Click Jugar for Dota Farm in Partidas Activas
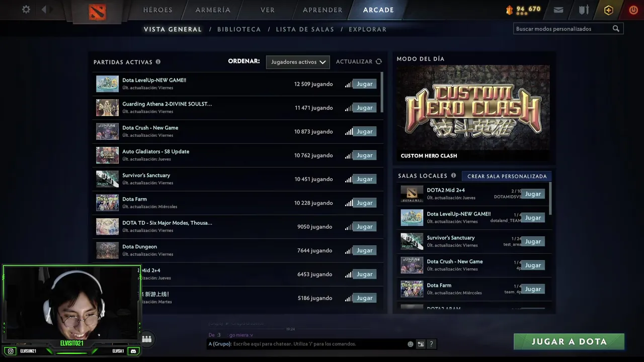 (365, 203)
